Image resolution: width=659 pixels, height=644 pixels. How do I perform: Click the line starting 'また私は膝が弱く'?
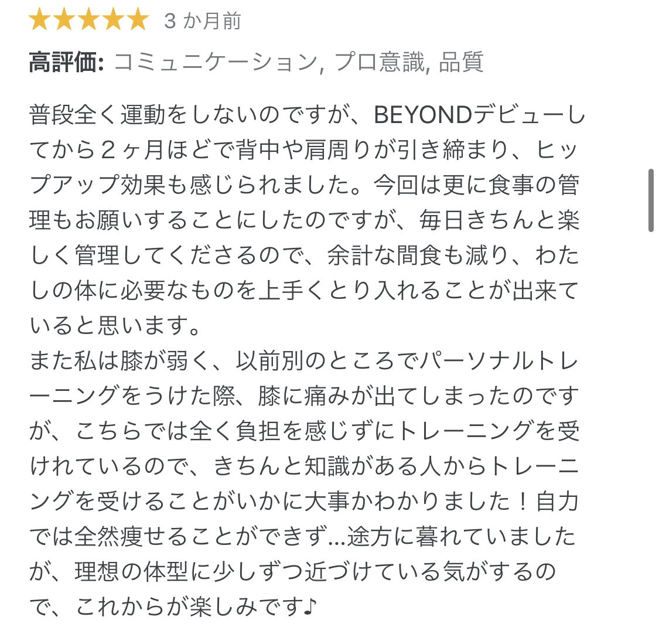coord(304,360)
